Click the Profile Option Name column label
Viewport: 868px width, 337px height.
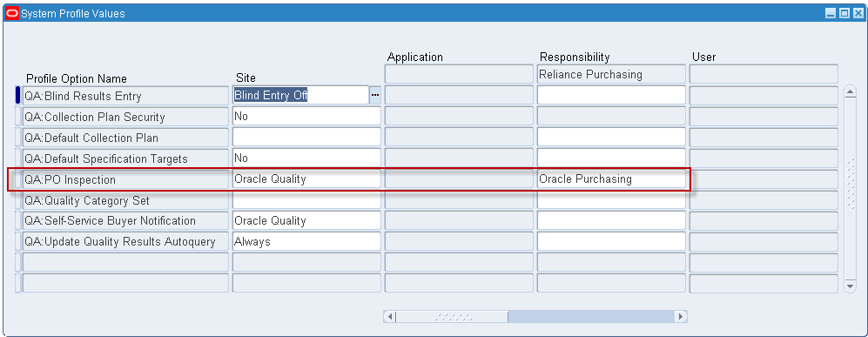click(x=77, y=78)
